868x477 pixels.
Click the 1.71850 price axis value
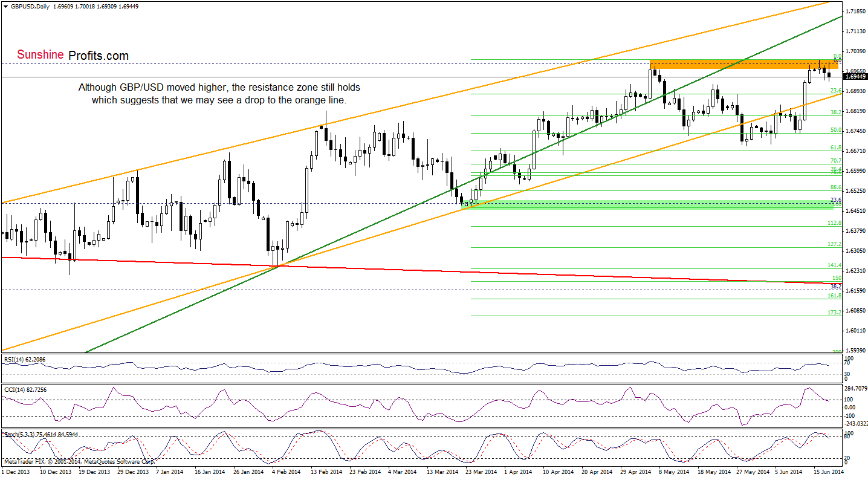click(x=857, y=11)
